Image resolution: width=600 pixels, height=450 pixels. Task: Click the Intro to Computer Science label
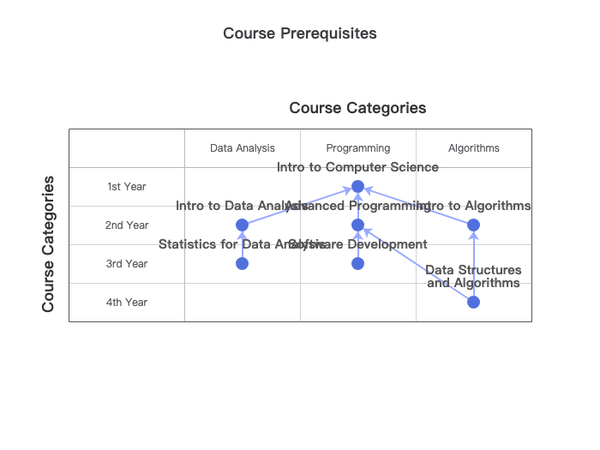357,167
